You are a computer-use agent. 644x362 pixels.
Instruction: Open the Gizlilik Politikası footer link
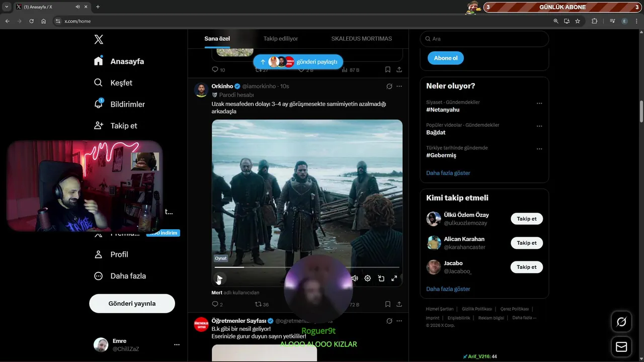click(477, 309)
